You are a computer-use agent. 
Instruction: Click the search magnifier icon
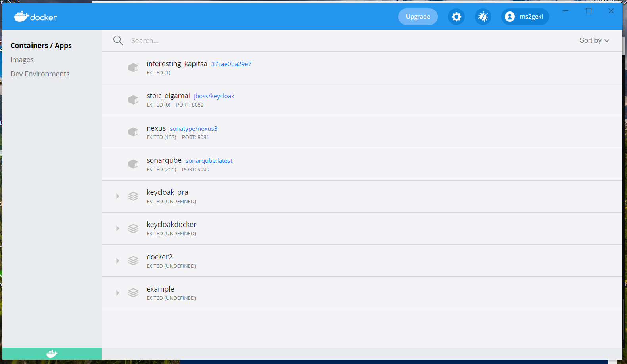pyautogui.click(x=118, y=40)
